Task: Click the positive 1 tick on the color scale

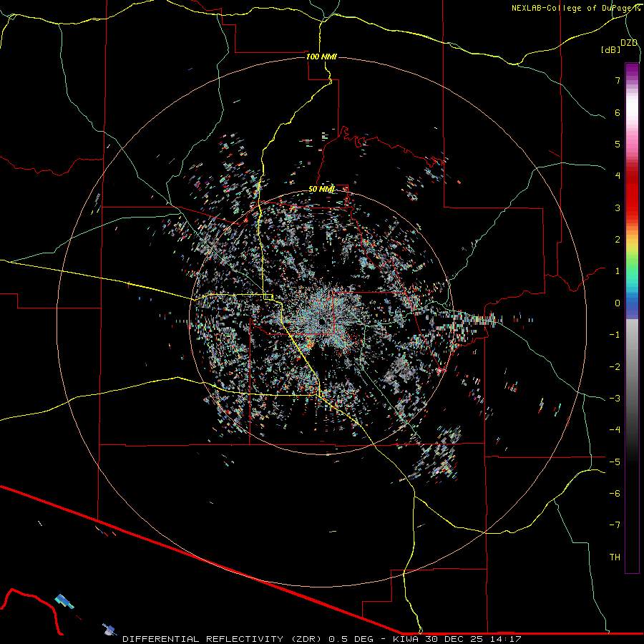Action: tap(618, 271)
